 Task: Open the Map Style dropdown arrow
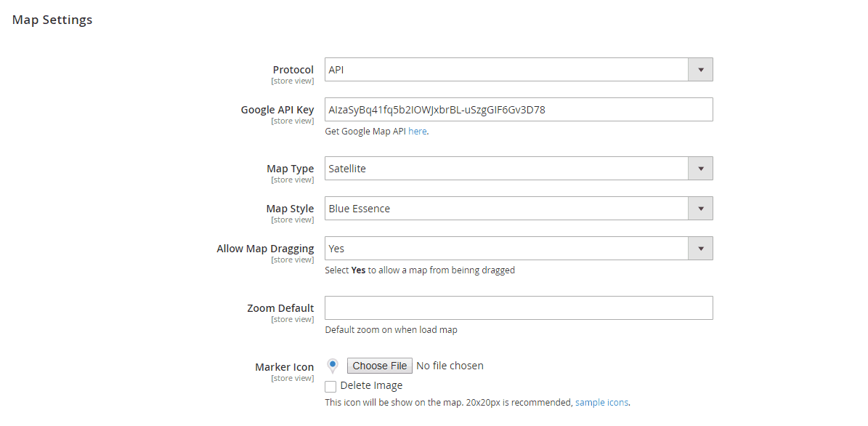(x=700, y=209)
